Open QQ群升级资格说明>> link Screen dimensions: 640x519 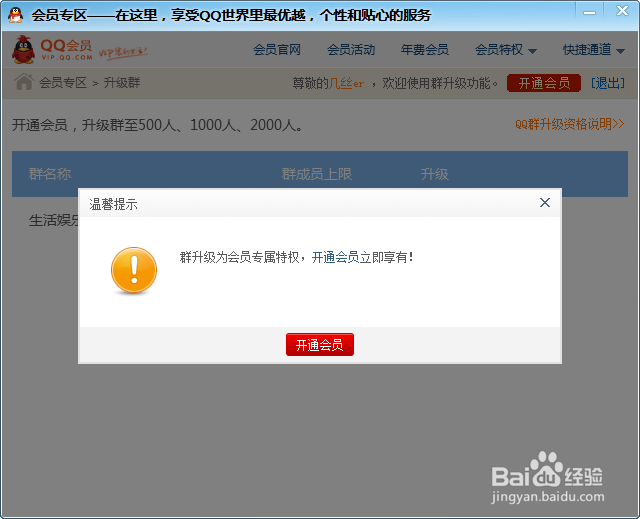click(x=570, y=124)
